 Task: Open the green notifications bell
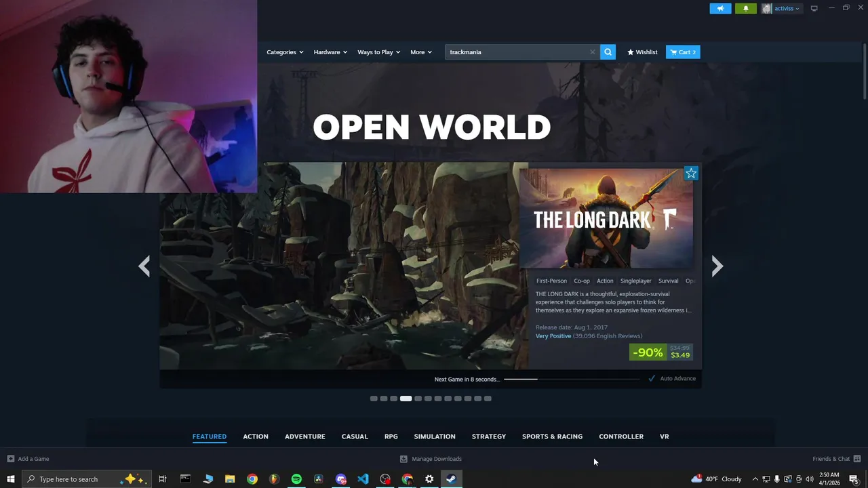click(746, 9)
